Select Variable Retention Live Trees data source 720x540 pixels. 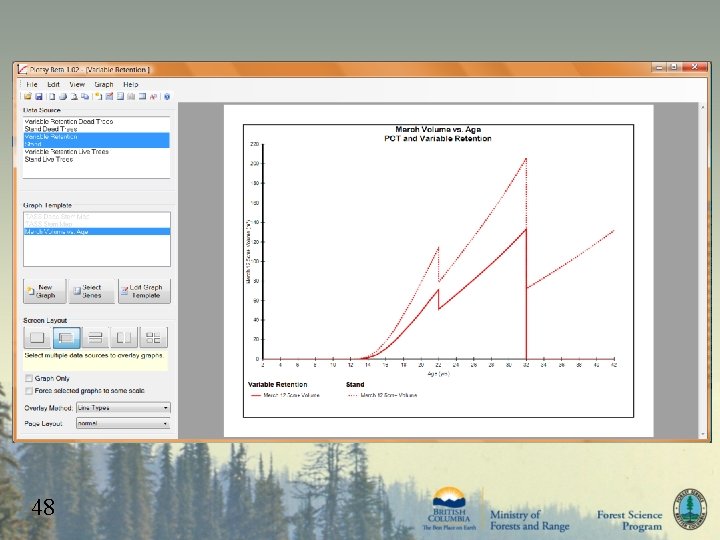(x=96, y=152)
